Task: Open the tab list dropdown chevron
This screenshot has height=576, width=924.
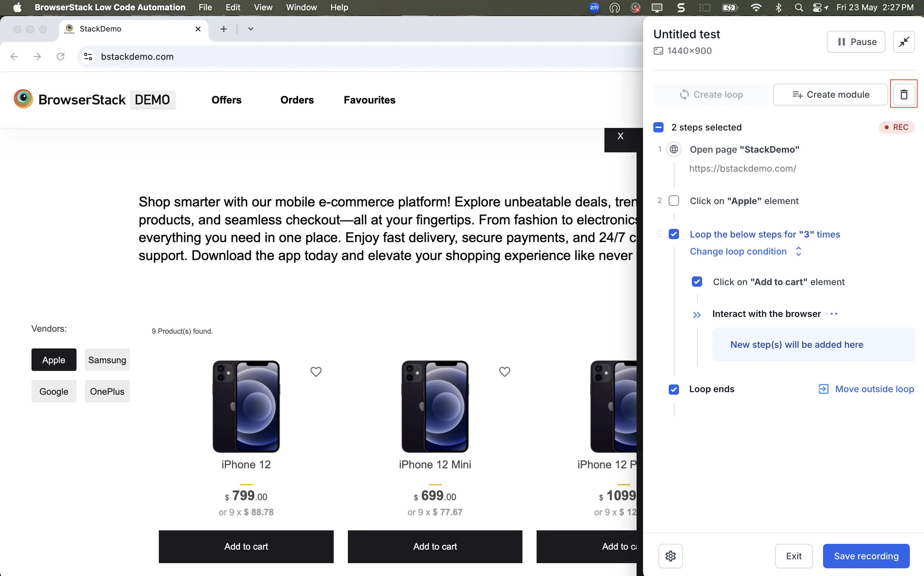Action: click(x=250, y=29)
